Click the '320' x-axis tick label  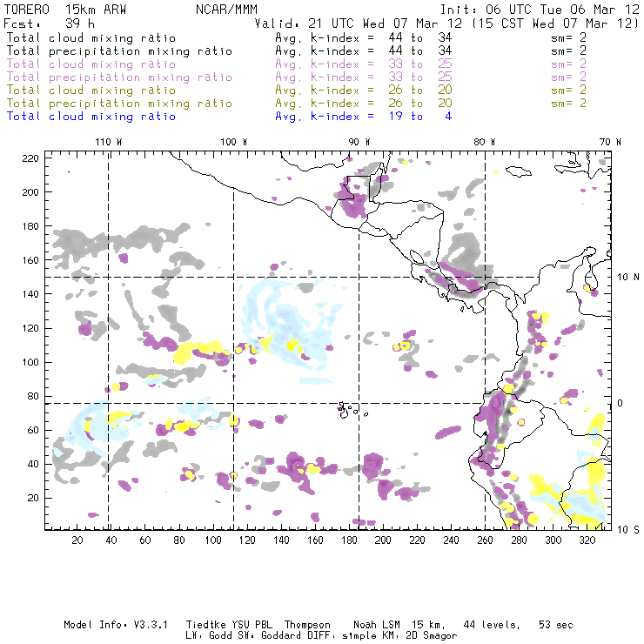click(x=587, y=540)
